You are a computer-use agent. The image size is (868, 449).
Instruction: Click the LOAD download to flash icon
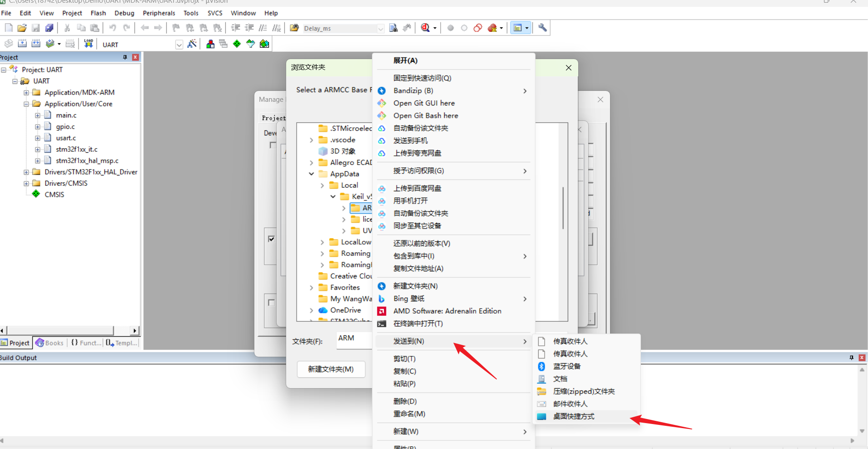tap(89, 44)
